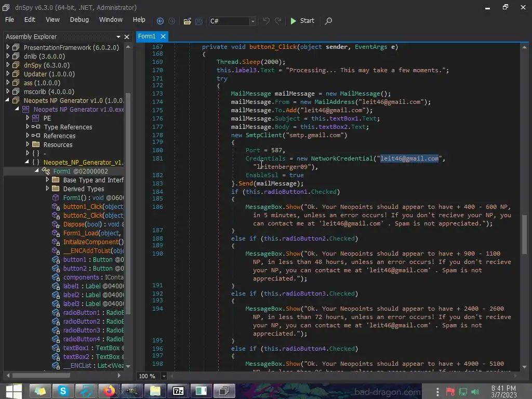Open Skype from the taskbar
The width and height of the screenshot is (532, 399).
pos(63,391)
